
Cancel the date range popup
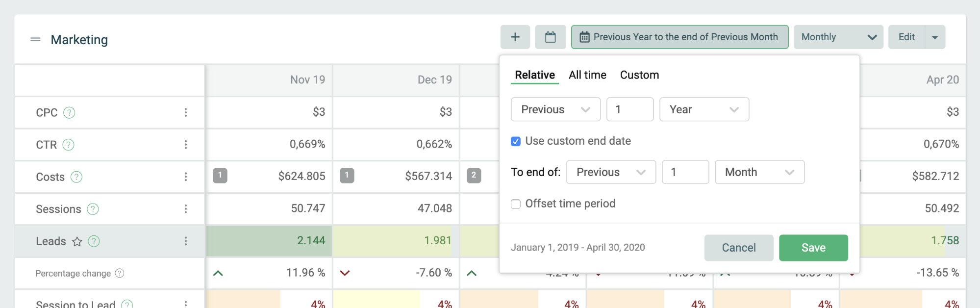739,248
